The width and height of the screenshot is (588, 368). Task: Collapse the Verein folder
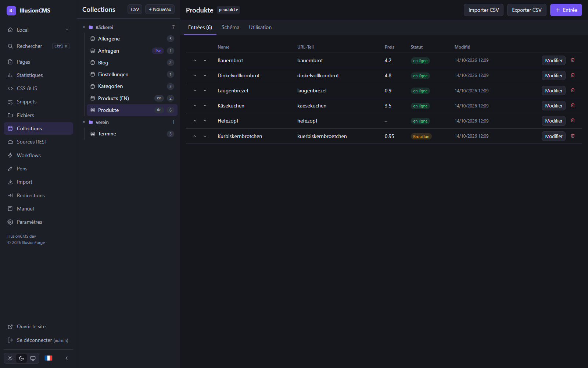pyautogui.click(x=84, y=122)
